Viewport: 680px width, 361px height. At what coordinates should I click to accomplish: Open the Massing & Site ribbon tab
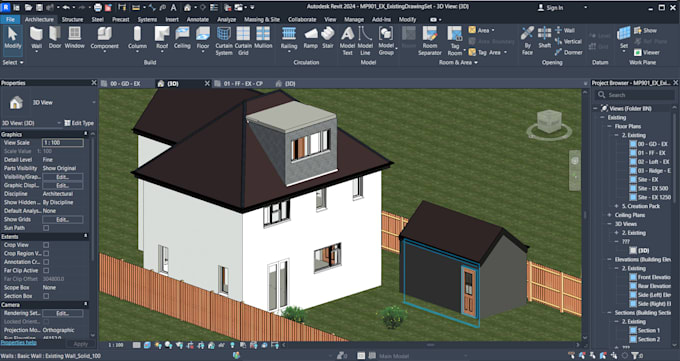(262, 20)
